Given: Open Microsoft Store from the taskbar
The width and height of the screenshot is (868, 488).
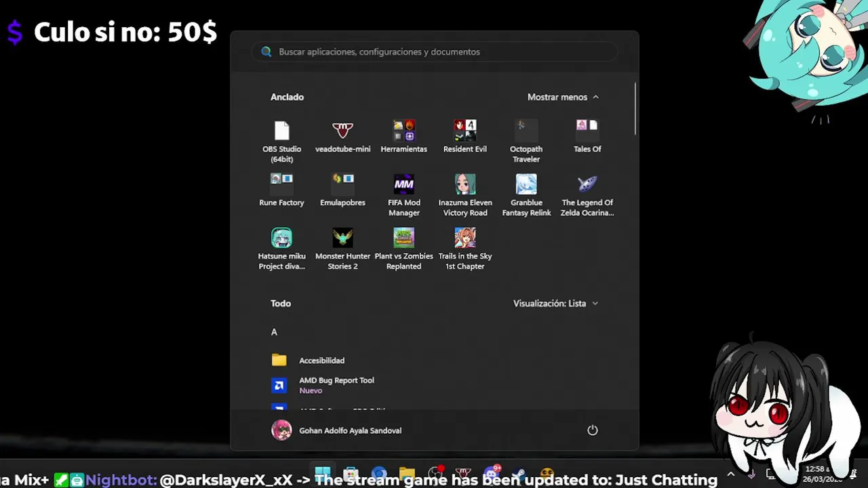Looking at the screenshot, I should [351, 474].
